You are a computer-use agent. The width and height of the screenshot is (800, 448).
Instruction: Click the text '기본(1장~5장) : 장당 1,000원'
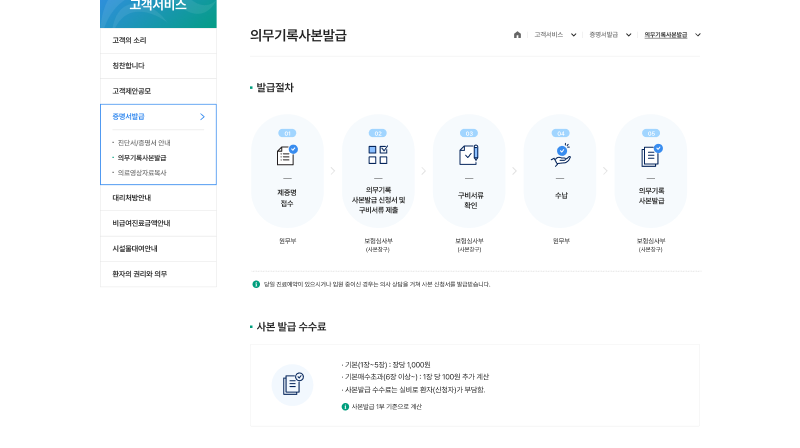tap(386, 365)
